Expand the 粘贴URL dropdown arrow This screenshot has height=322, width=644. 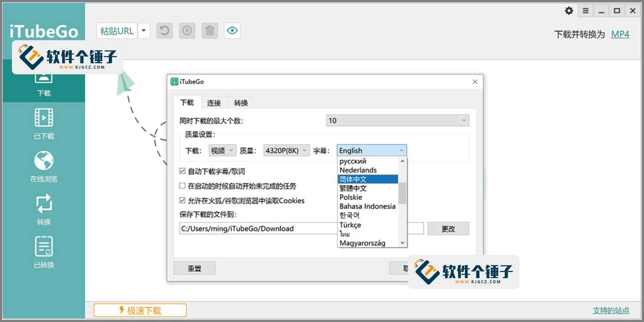[144, 31]
